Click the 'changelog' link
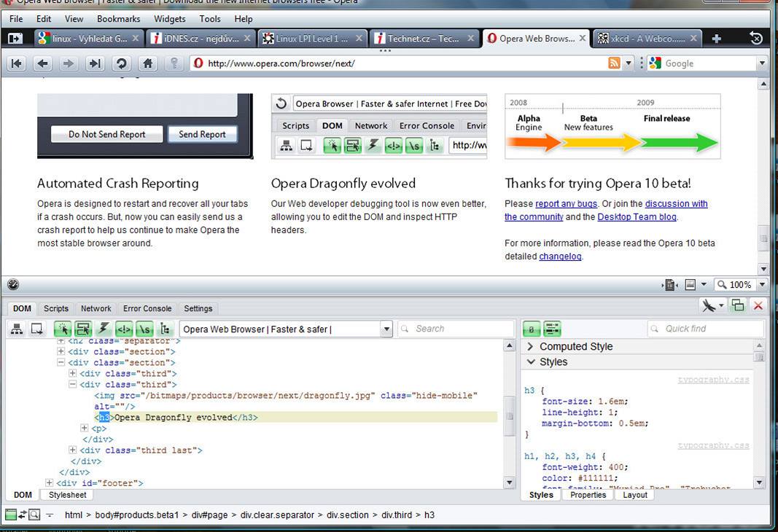Image resolution: width=778 pixels, height=532 pixels. pos(560,257)
